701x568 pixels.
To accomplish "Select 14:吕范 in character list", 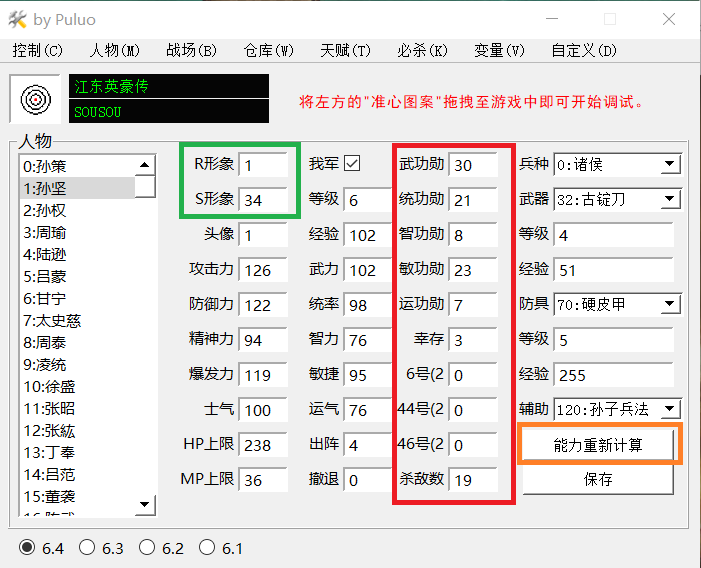I will click(77, 474).
